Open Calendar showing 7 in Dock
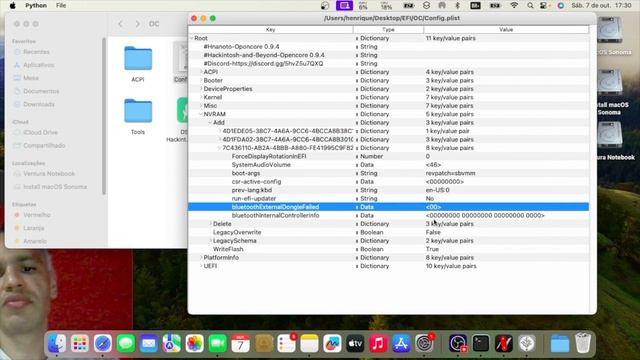640x360 pixels. [240, 343]
